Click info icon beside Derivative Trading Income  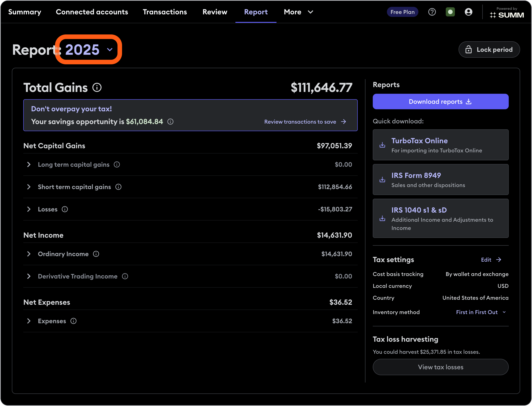[x=125, y=276]
